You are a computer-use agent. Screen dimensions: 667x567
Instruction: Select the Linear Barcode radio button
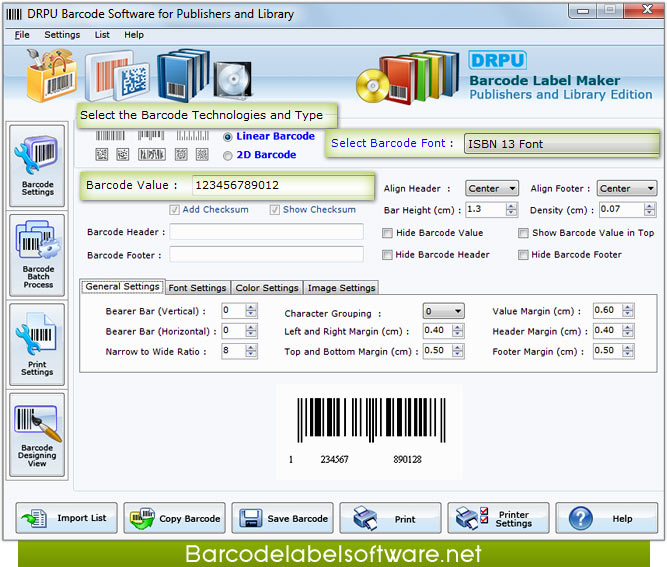(228, 137)
